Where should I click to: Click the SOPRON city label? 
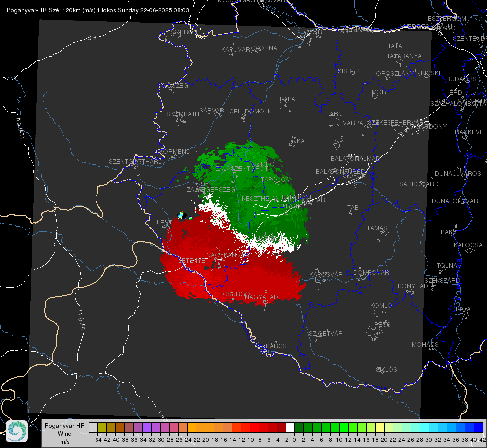184,32
